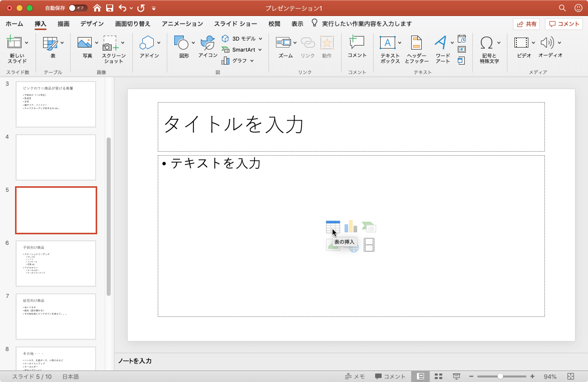The image size is (588, 382).
Task: Toggle the メモ notes pane button
Action: pyautogui.click(x=355, y=376)
